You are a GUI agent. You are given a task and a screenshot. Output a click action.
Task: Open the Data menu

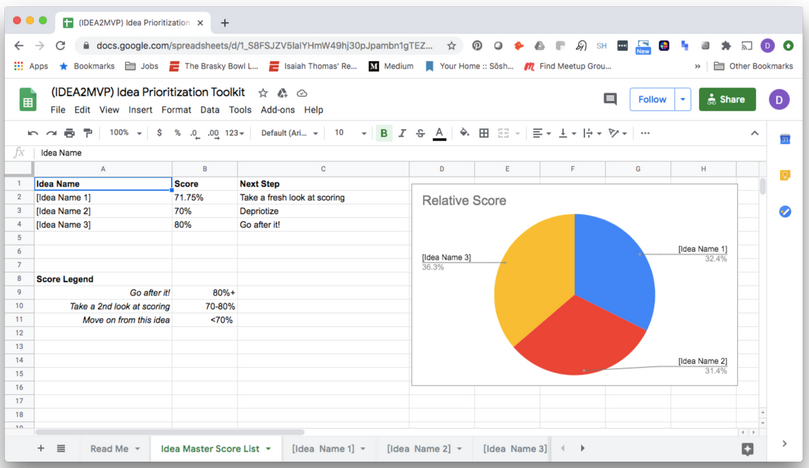[x=209, y=110]
